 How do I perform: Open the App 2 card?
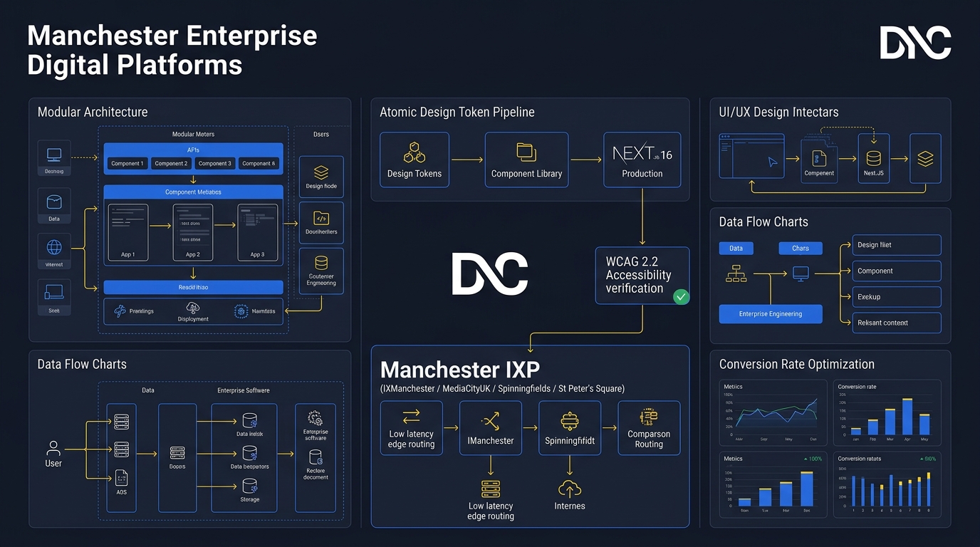[x=193, y=232]
